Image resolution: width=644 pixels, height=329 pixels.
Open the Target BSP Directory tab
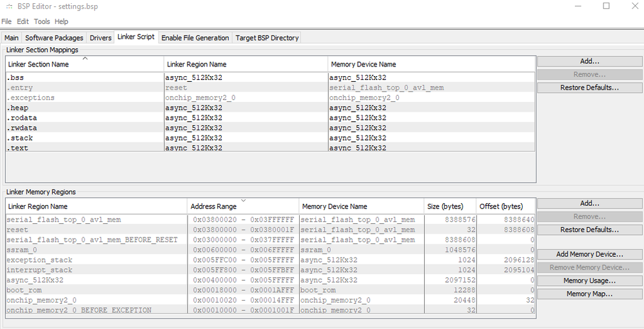click(267, 38)
